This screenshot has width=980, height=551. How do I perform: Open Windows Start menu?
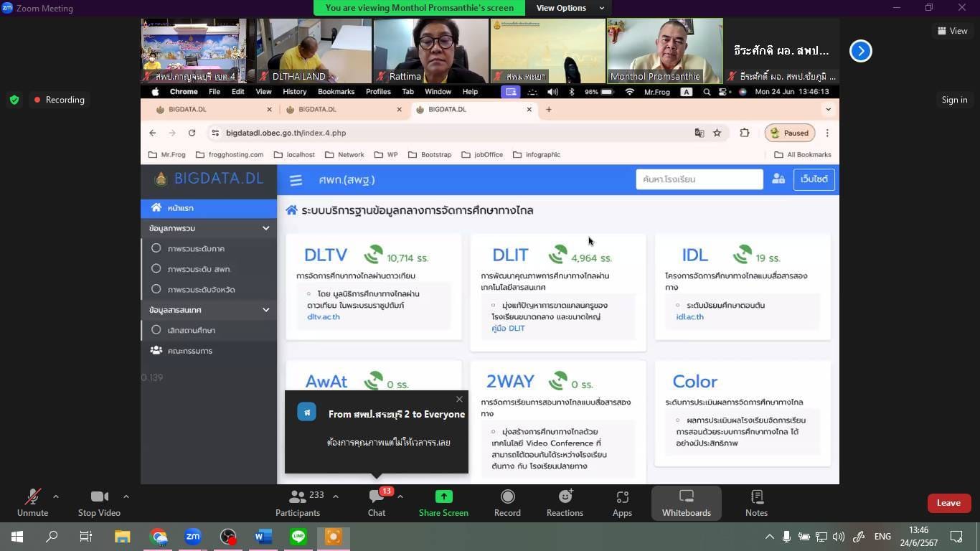point(17,537)
